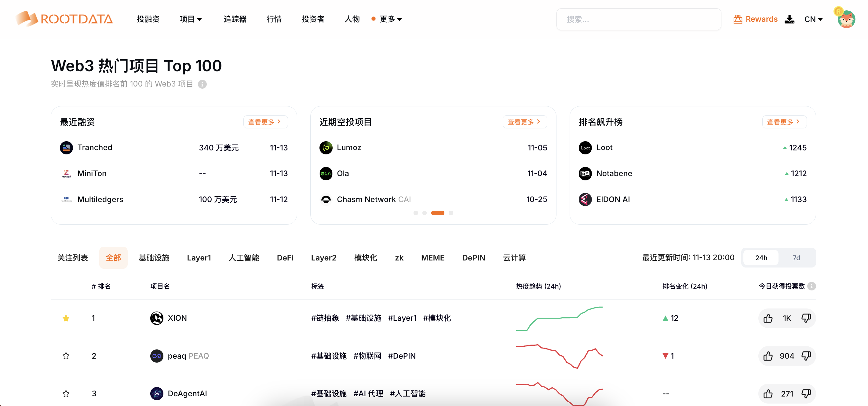
Task: Select last airdrop carousel dot
Action: (451, 213)
